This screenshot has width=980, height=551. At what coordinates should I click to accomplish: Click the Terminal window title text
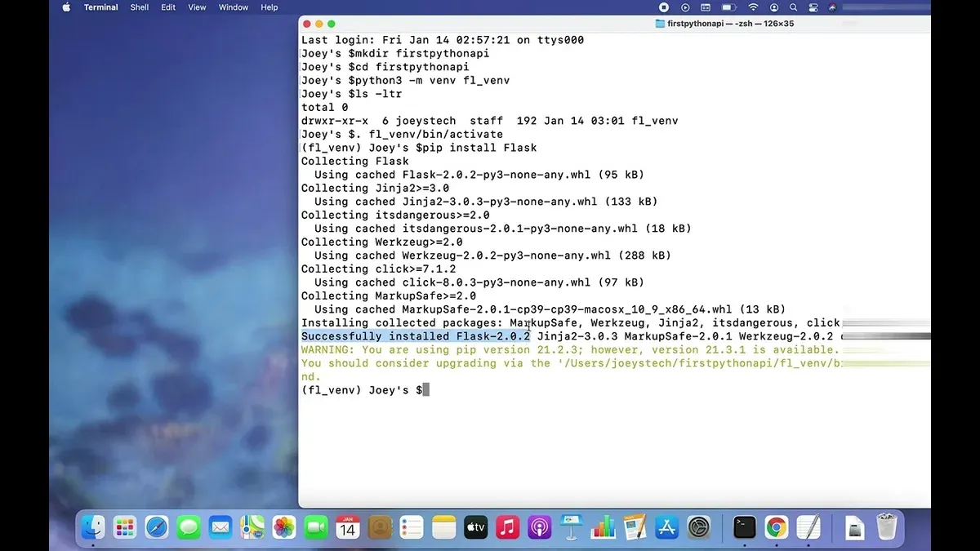731,24
